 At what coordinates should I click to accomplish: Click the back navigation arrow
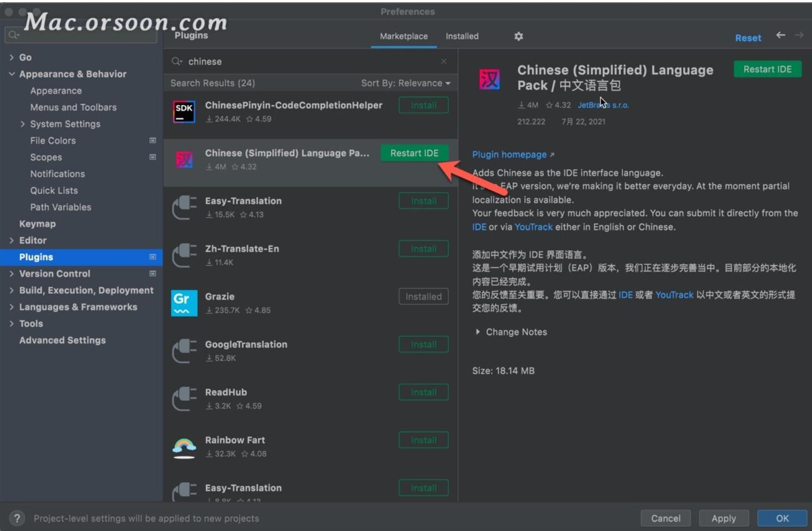point(781,35)
